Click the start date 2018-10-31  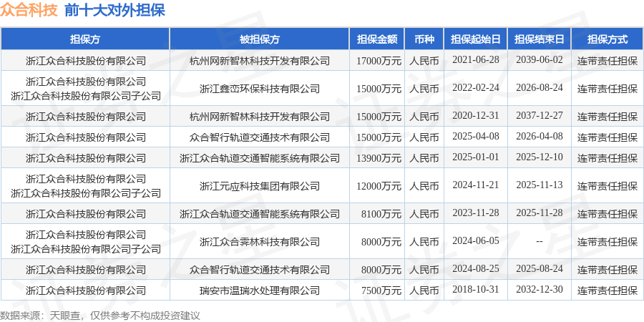[x=476, y=289]
